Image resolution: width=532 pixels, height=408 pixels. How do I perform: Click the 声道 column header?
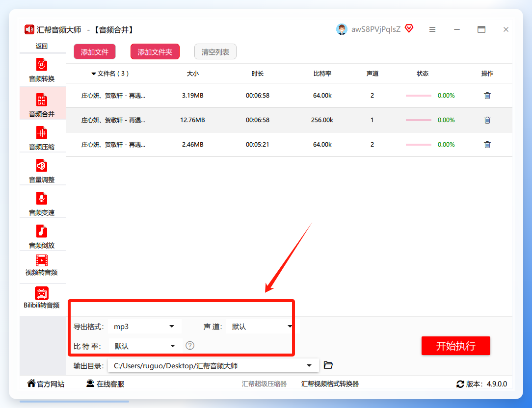pos(372,74)
